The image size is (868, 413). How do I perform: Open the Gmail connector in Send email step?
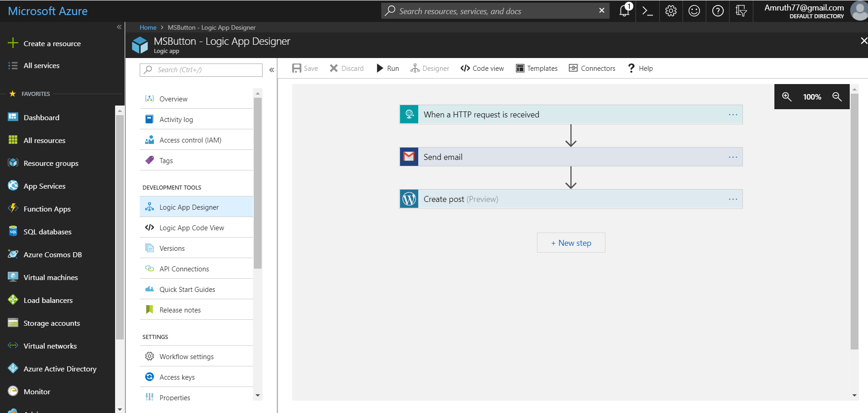click(409, 157)
